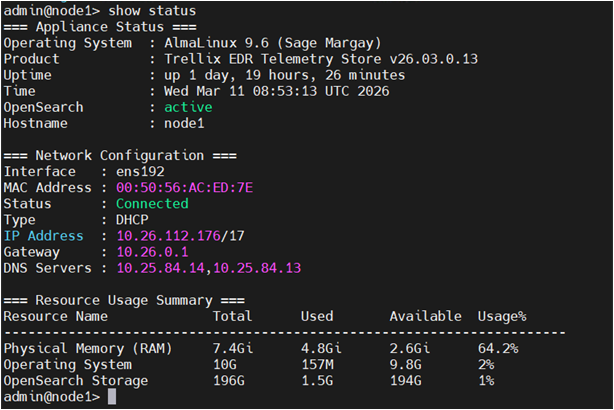Image resolution: width=614 pixels, height=410 pixels.
Task: Select DNS server '10.25.84.14'
Action: coord(161,268)
